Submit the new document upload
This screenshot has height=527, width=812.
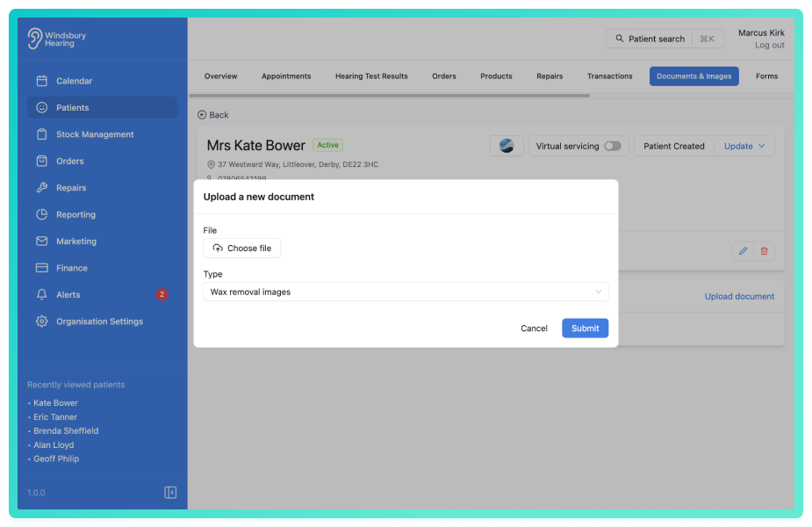coord(586,328)
